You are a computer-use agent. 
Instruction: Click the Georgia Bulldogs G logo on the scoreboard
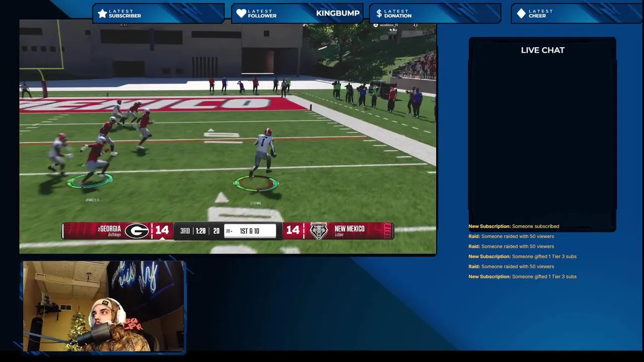click(x=137, y=231)
